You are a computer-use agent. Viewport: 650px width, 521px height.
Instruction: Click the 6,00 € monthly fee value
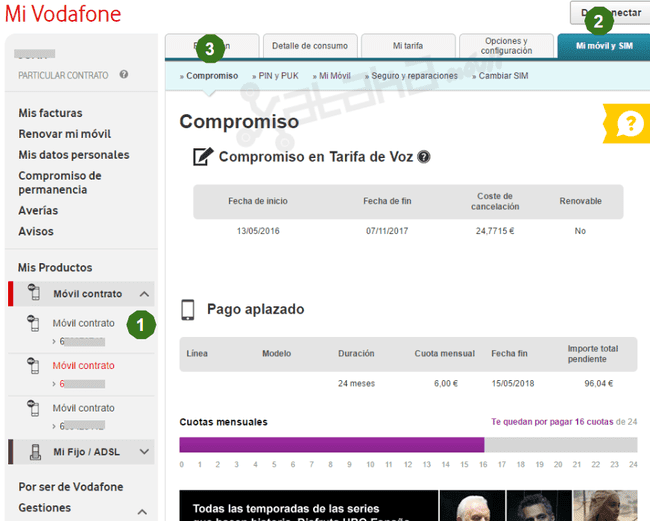pyautogui.click(x=446, y=383)
